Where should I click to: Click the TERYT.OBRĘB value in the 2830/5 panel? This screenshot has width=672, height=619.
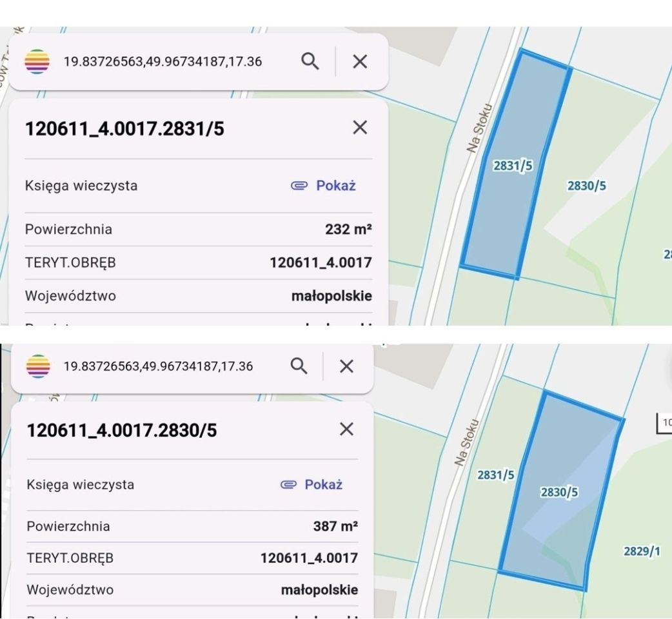pyautogui.click(x=309, y=558)
